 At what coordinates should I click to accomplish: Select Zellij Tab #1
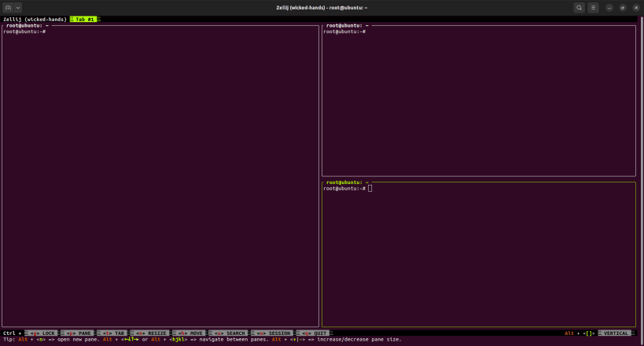[x=85, y=20]
